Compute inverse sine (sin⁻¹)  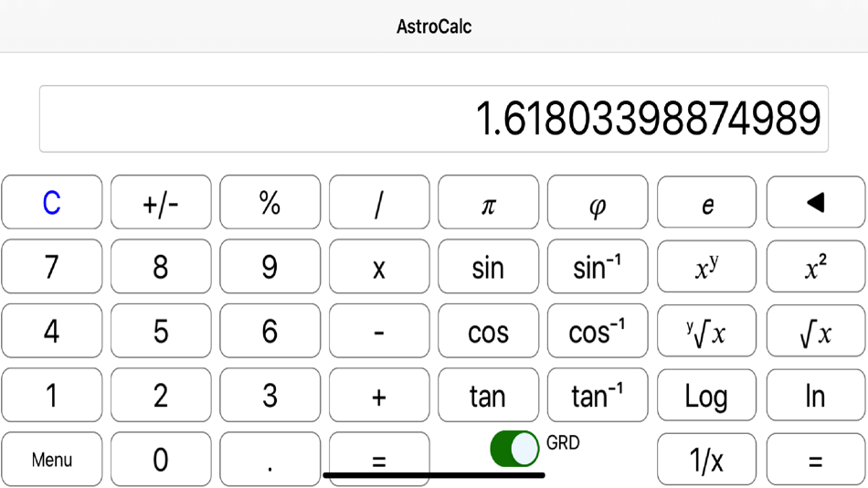598,267
